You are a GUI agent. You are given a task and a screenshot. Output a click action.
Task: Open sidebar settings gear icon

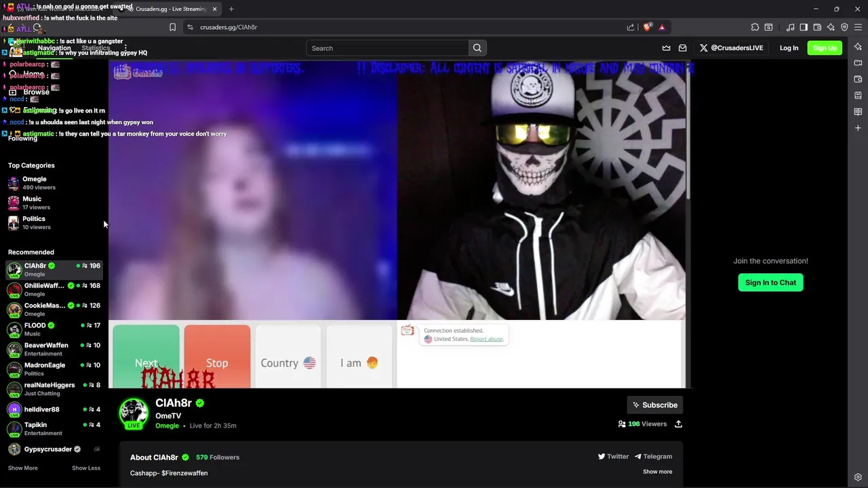[x=858, y=477]
